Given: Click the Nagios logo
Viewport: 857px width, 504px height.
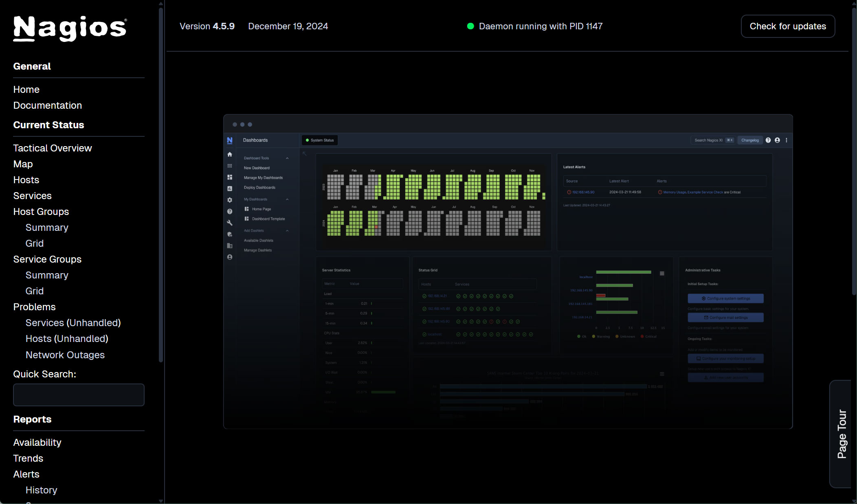Looking at the screenshot, I should tap(70, 28).
